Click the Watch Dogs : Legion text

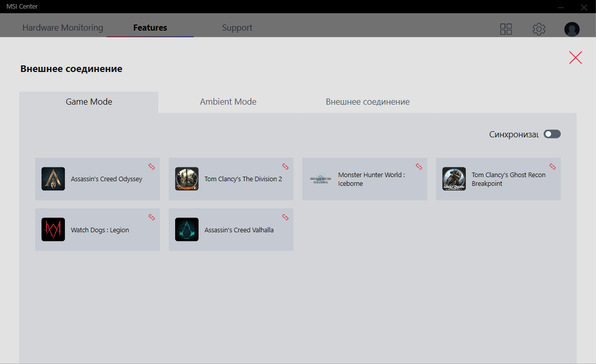point(100,230)
